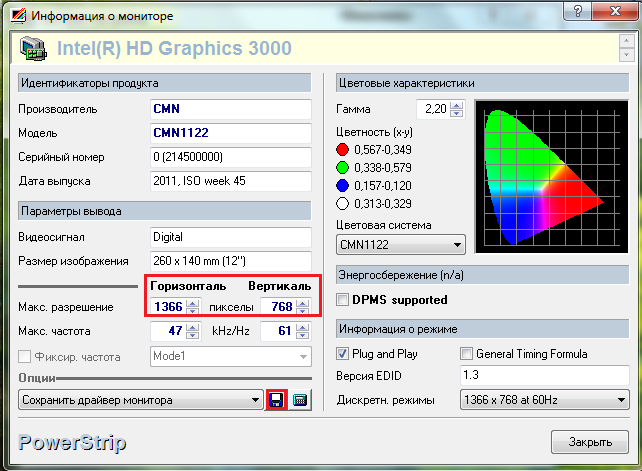Click the Информация о режиме section header
642x471 pixels.
482,329
